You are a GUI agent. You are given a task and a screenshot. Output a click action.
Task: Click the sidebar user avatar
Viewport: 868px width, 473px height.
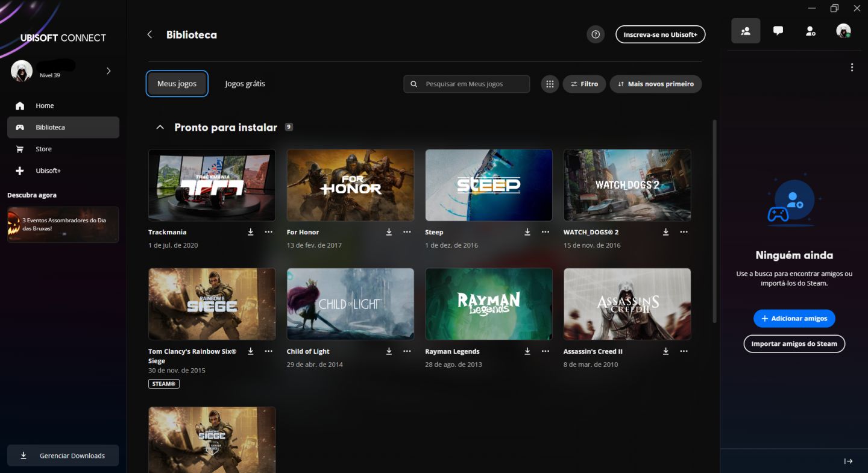tap(22, 71)
